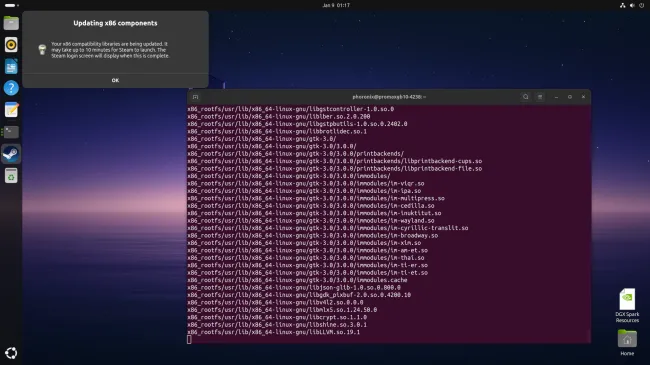Image resolution: width=650 pixels, height=365 pixels.
Task: Select the libLLVM.so.19.1 line in terminal
Action: [274, 332]
